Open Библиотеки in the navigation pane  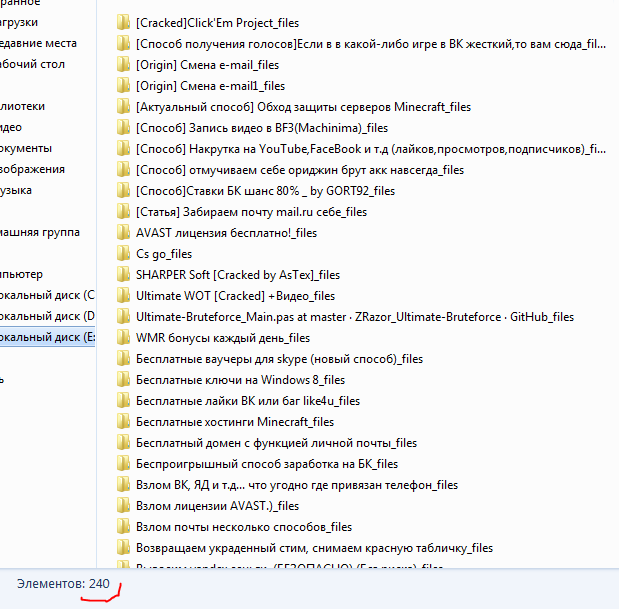[23, 106]
